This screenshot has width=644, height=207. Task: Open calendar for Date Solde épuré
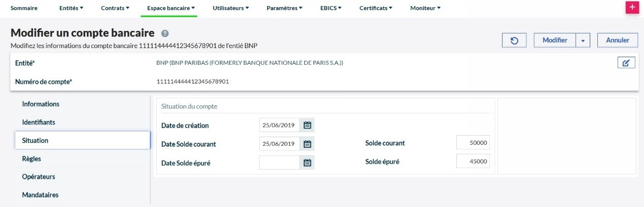307,162
